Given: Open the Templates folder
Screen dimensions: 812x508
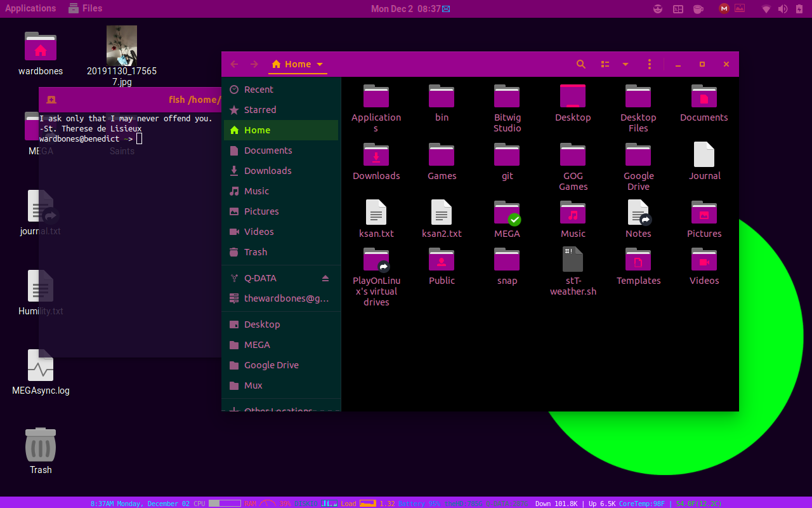Looking at the screenshot, I should (638, 267).
